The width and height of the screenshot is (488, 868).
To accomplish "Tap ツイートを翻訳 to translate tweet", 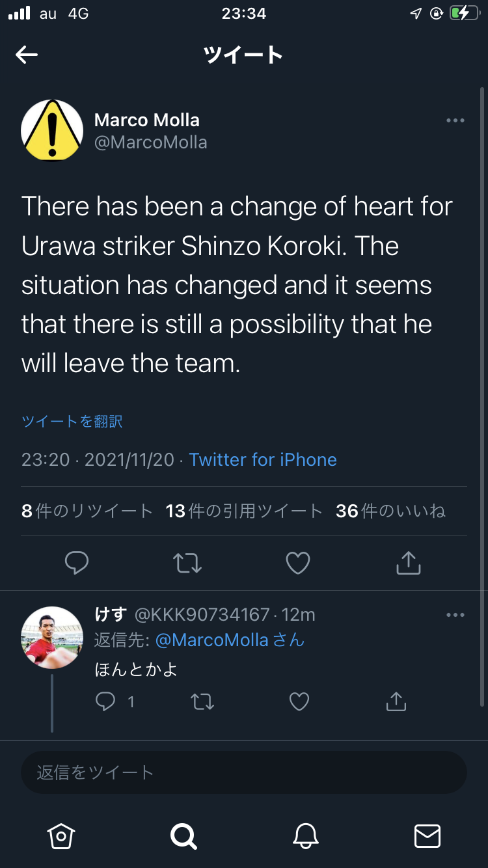I will pos(72,422).
